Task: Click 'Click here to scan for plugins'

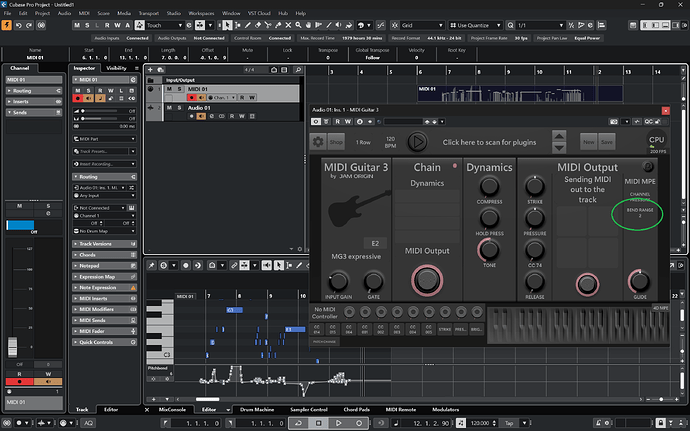Action: coord(489,142)
